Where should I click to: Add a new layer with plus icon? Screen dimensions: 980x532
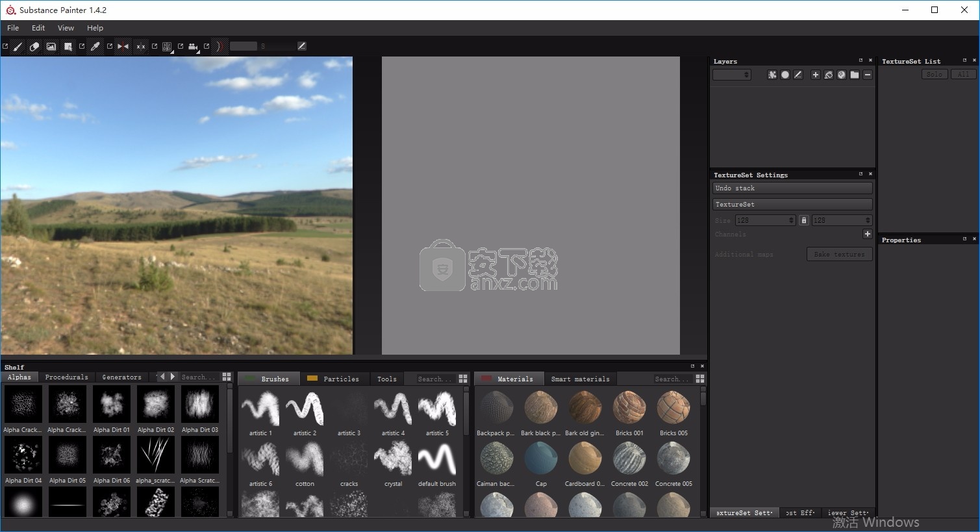coord(816,75)
